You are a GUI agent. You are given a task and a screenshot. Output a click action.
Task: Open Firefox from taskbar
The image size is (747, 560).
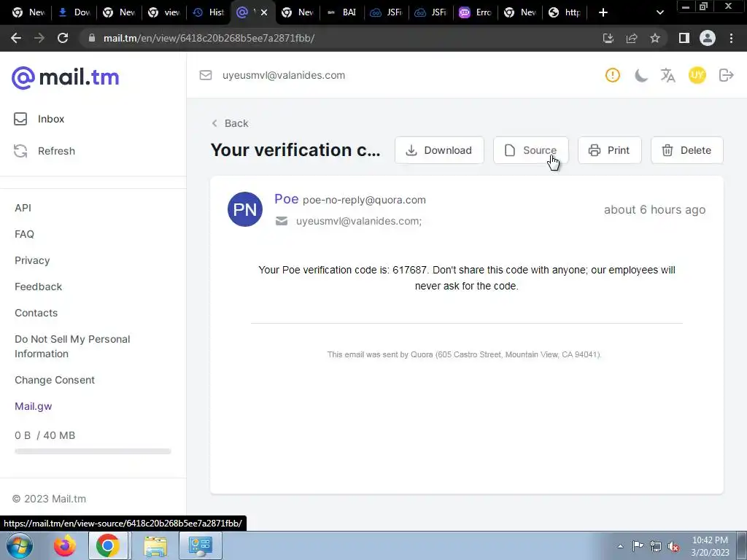click(x=65, y=545)
